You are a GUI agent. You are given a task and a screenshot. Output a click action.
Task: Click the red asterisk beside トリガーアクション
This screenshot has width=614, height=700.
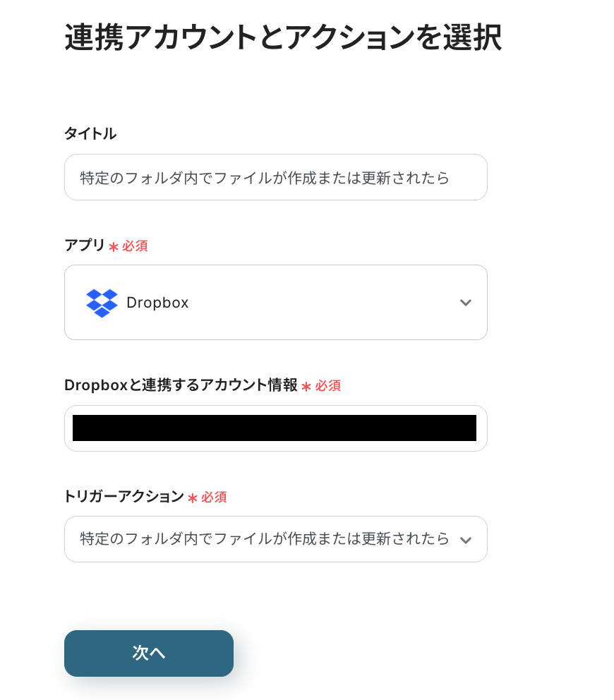193,498
